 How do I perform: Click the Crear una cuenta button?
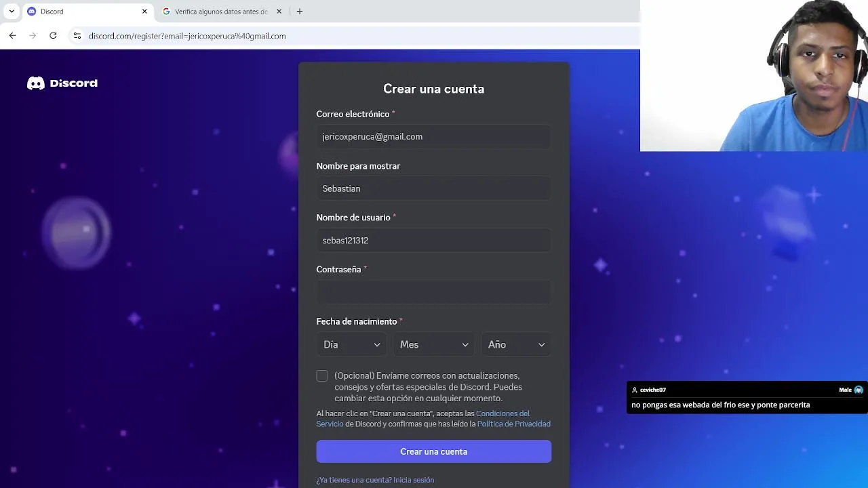[434, 451]
